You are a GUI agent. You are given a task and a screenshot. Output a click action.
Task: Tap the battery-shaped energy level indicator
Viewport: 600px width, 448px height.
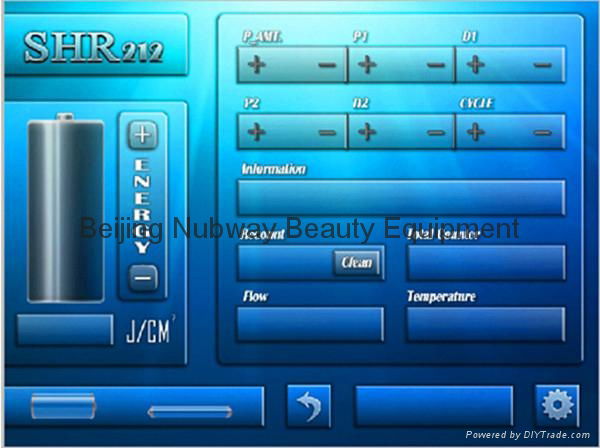click(x=65, y=208)
